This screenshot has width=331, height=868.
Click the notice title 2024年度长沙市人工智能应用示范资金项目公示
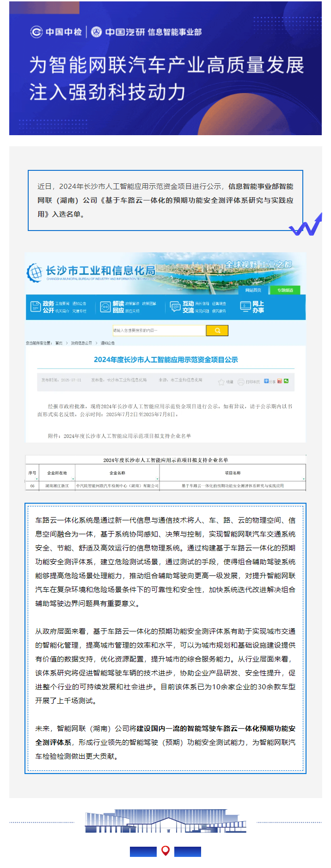165,360
